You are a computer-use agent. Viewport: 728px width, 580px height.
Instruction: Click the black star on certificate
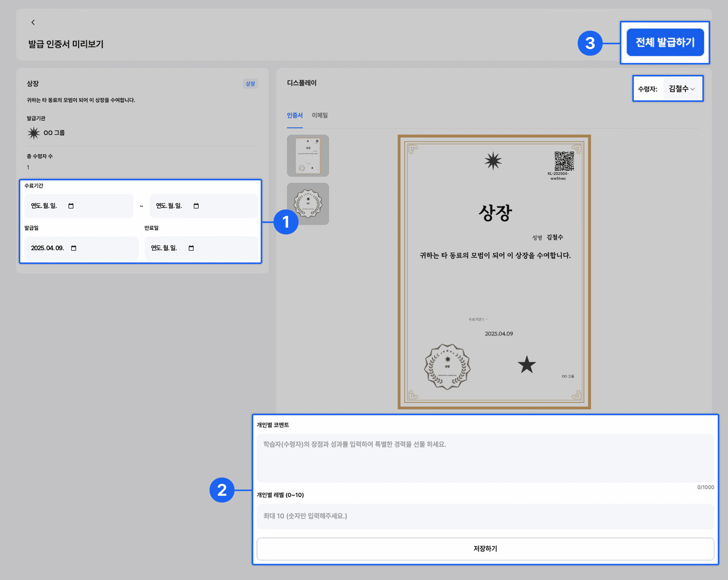pos(526,365)
